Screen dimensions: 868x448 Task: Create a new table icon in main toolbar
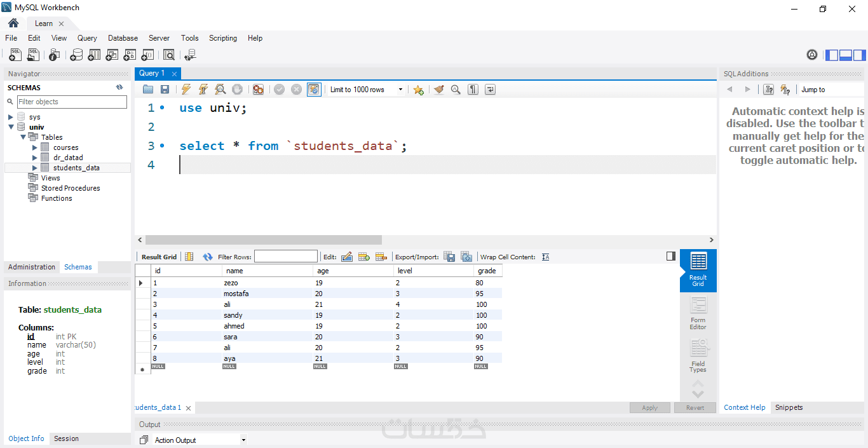(x=94, y=55)
